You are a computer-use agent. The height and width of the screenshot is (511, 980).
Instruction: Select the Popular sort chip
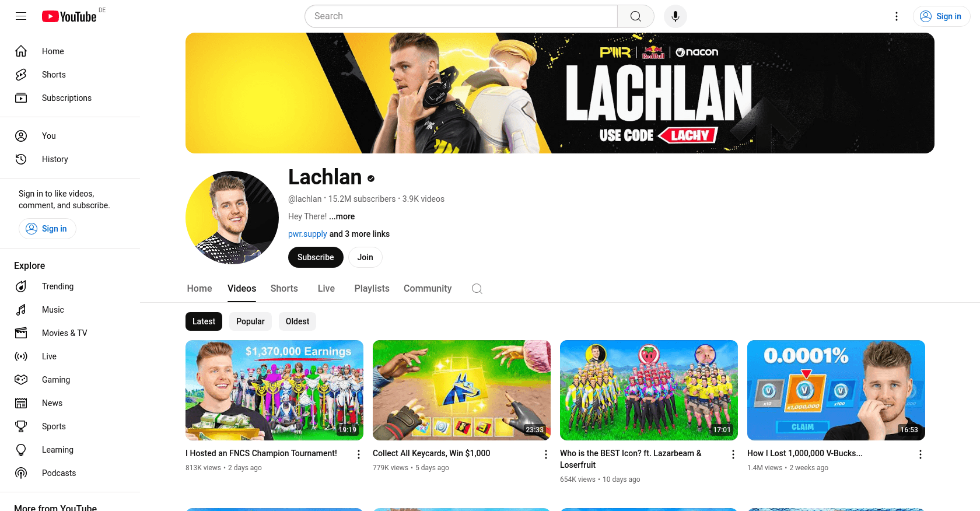click(250, 321)
